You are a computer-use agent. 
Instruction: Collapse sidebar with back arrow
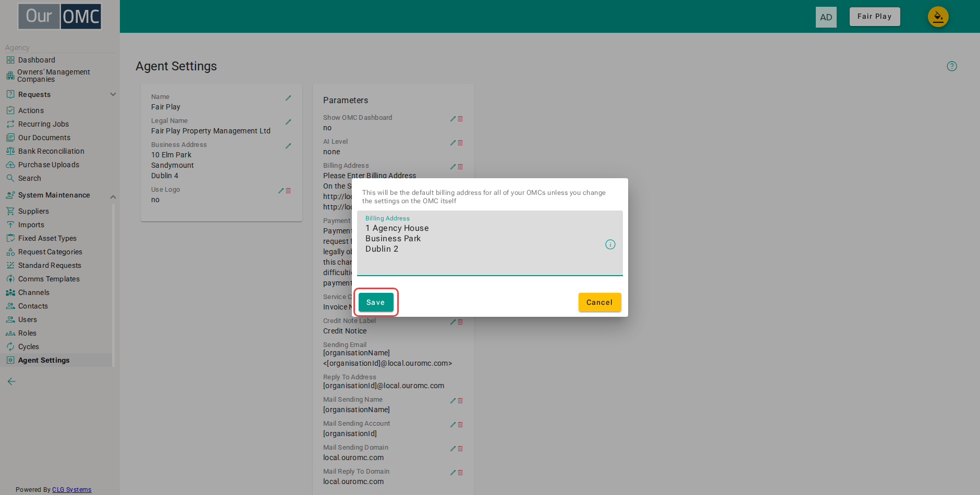pos(11,381)
